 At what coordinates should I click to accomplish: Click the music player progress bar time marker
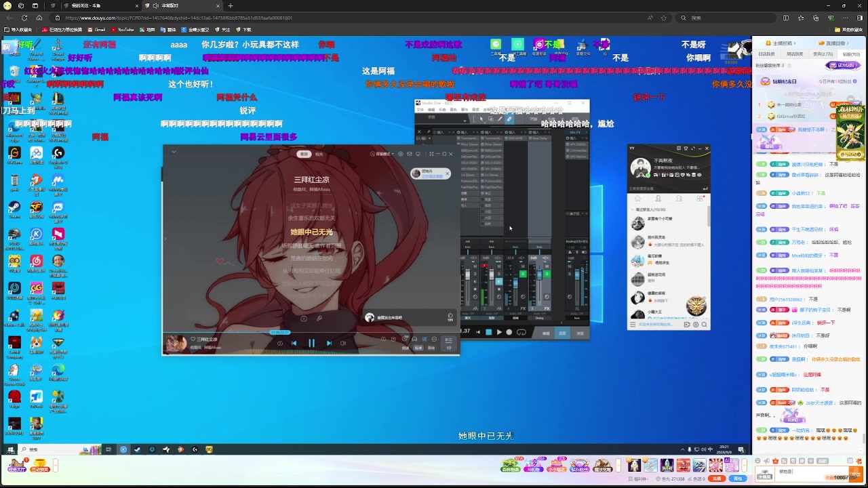[280, 332]
